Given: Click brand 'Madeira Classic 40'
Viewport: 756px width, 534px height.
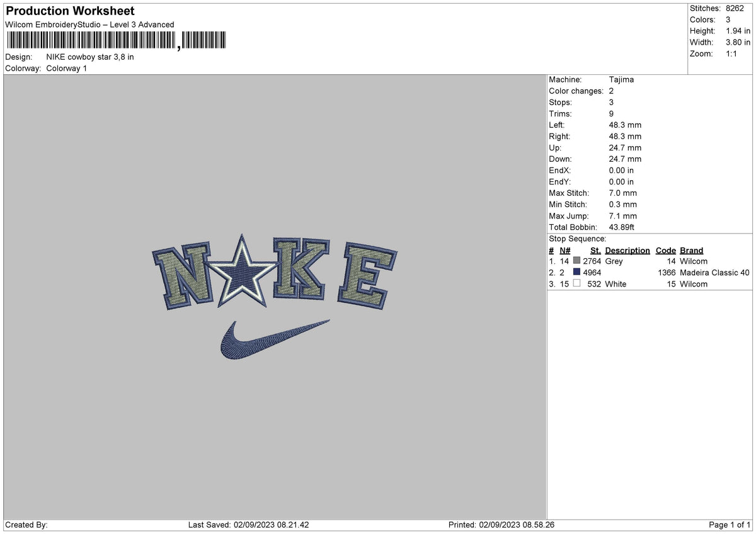Looking at the screenshot, I should (x=715, y=273).
